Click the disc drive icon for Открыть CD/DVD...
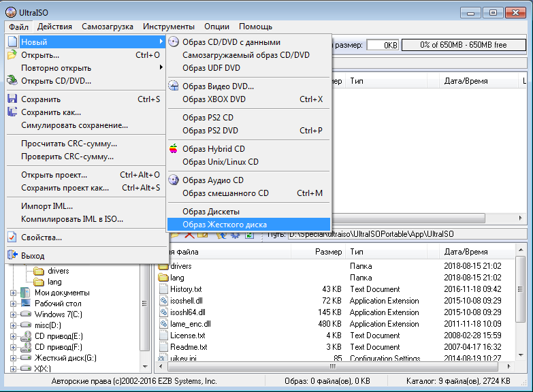Image resolution: width=533 pixels, height=392 pixels. [12, 80]
